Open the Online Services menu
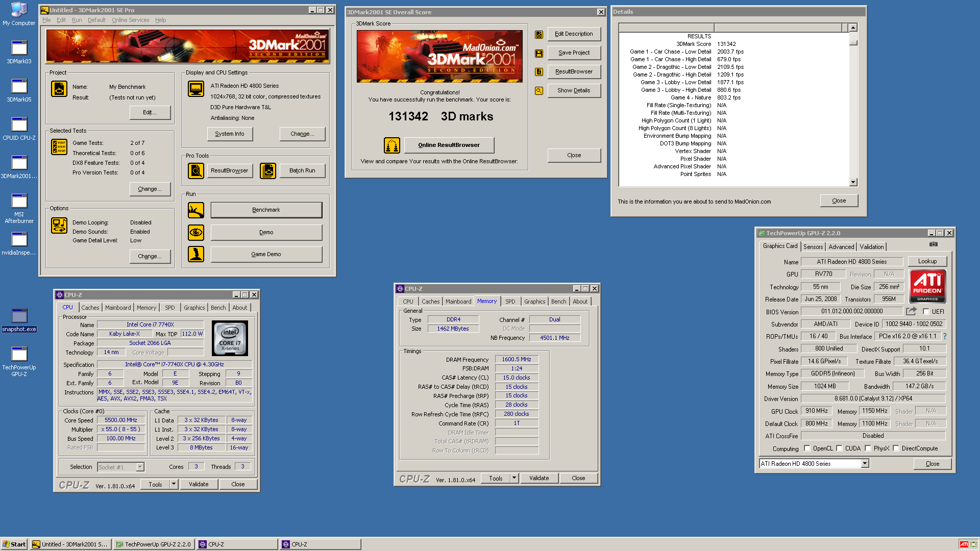 [x=131, y=20]
